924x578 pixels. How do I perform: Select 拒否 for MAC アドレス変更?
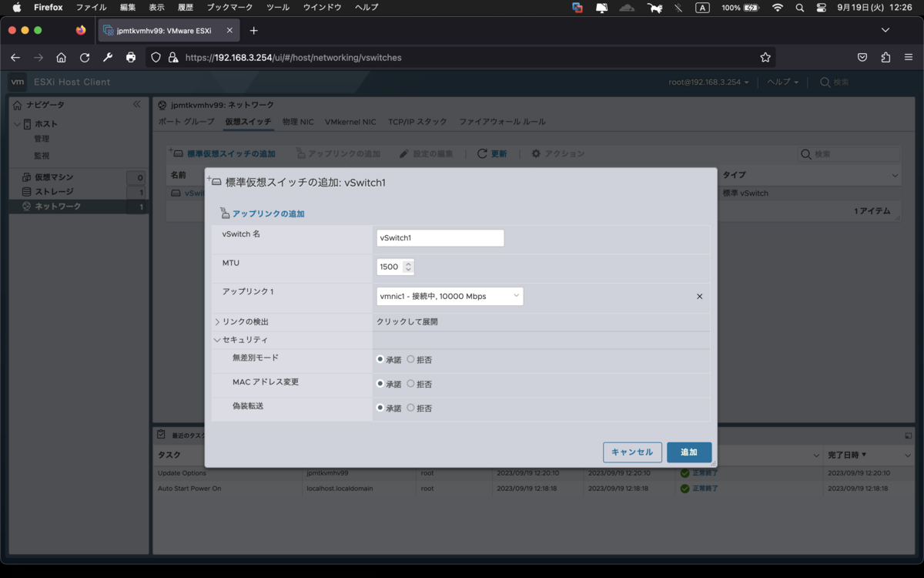pyautogui.click(x=410, y=383)
